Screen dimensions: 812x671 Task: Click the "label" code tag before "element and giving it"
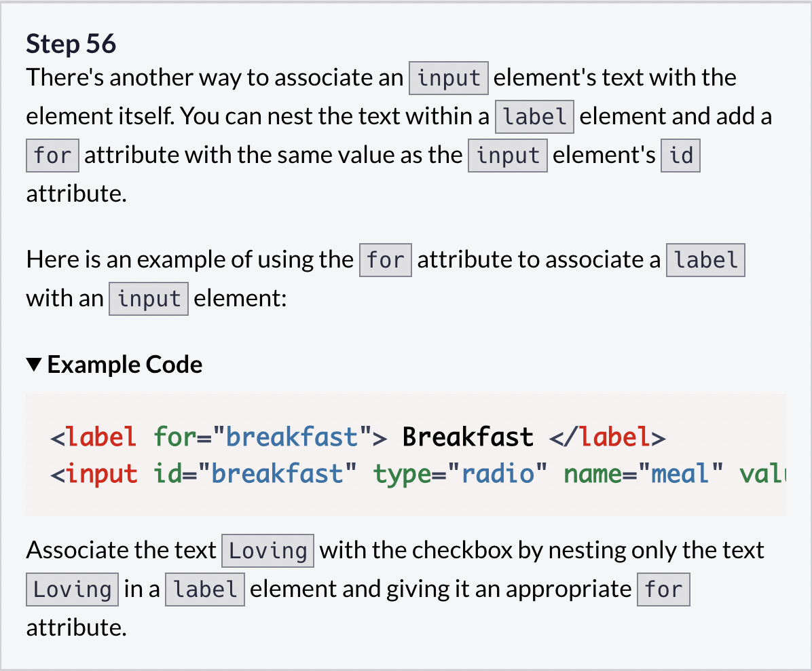[204, 590]
